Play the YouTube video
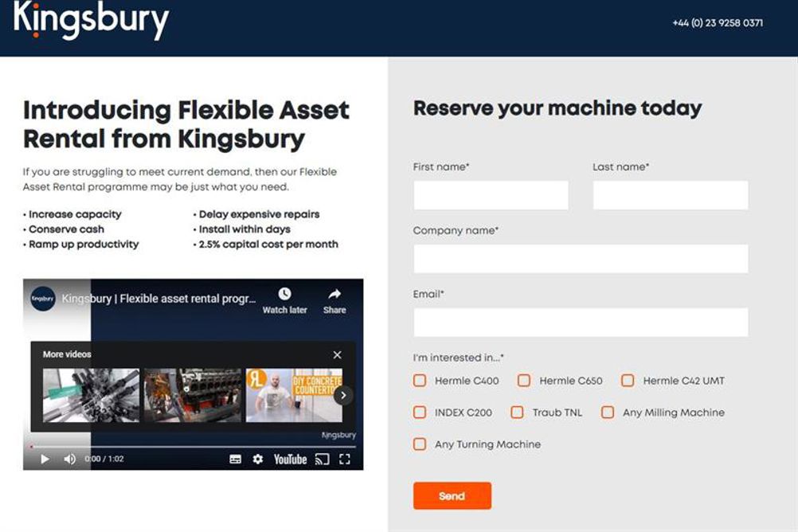798x532 pixels. pos(45,460)
